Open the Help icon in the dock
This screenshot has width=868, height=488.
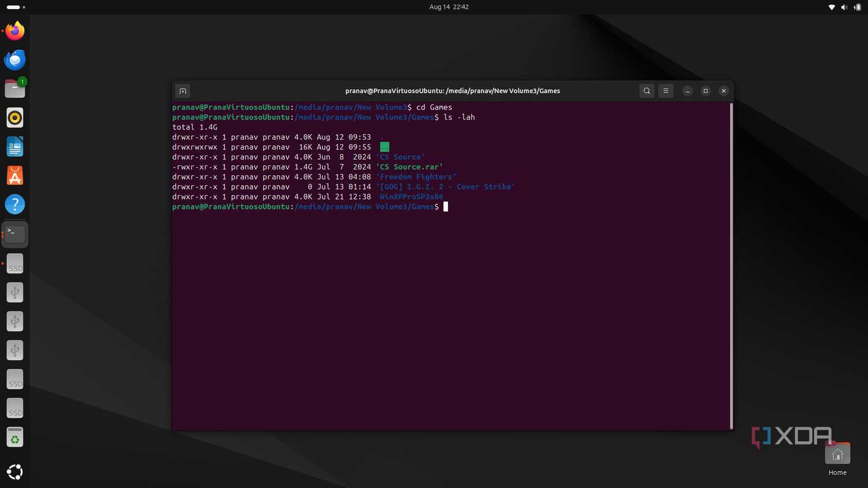coord(15,205)
